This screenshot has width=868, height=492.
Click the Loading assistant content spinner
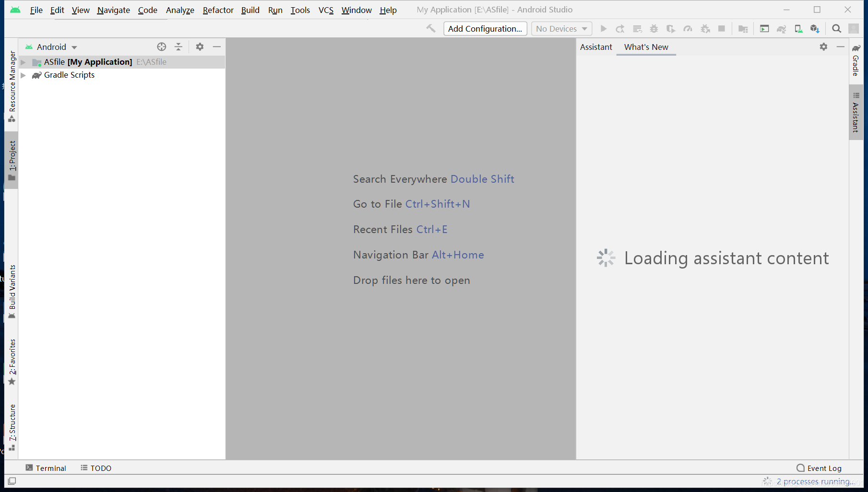click(606, 258)
